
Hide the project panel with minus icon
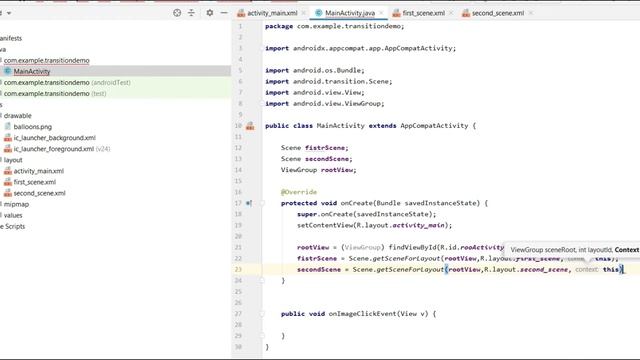click(224, 13)
